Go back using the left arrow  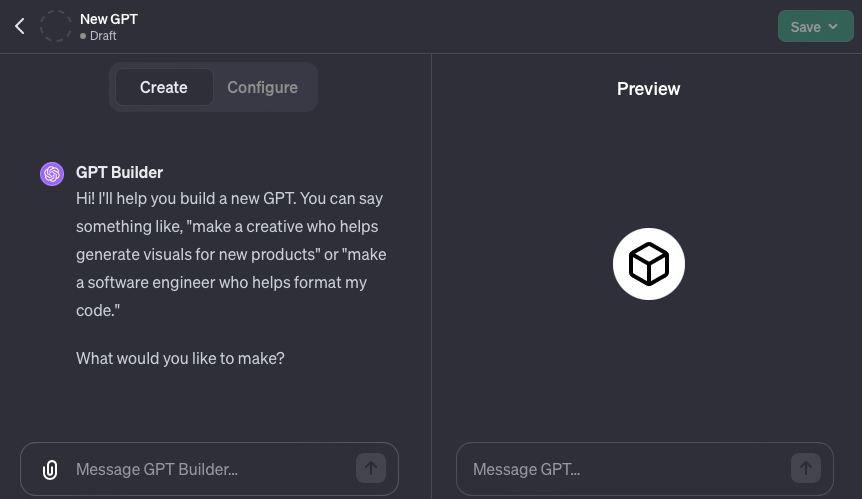click(20, 27)
